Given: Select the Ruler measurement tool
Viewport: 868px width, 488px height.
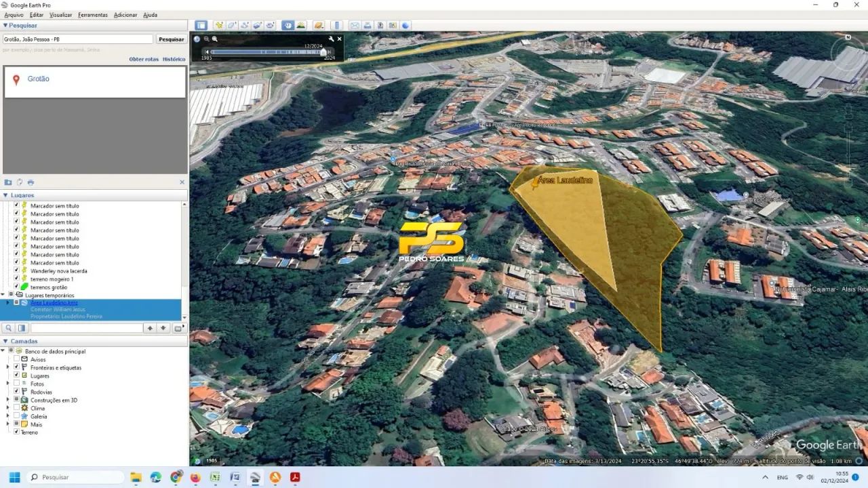Looking at the screenshot, I should [x=337, y=25].
